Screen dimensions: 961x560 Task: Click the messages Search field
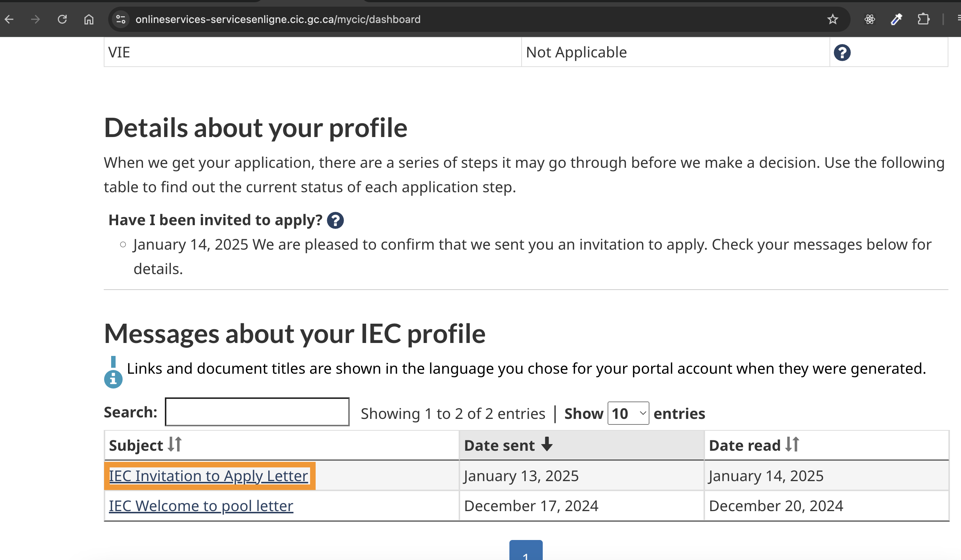pyautogui.click(x=257, y=412)
